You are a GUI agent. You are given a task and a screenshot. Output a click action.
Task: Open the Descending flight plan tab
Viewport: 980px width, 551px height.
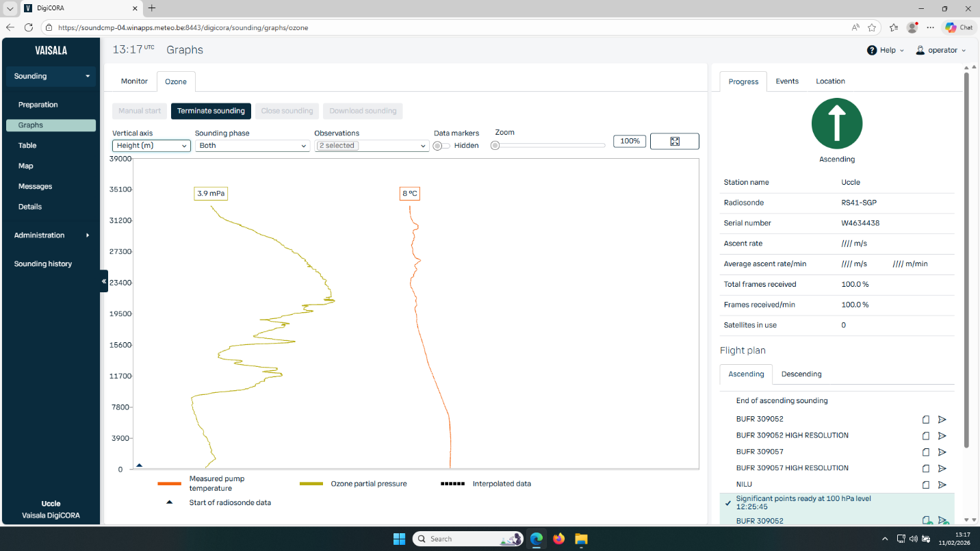[x=801, y=374]
